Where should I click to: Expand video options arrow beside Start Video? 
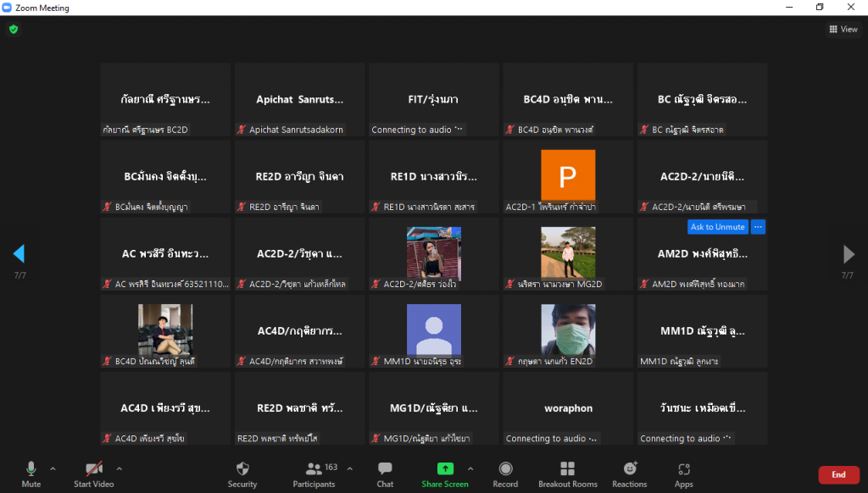pyautogui.click(x=119, y=468)
